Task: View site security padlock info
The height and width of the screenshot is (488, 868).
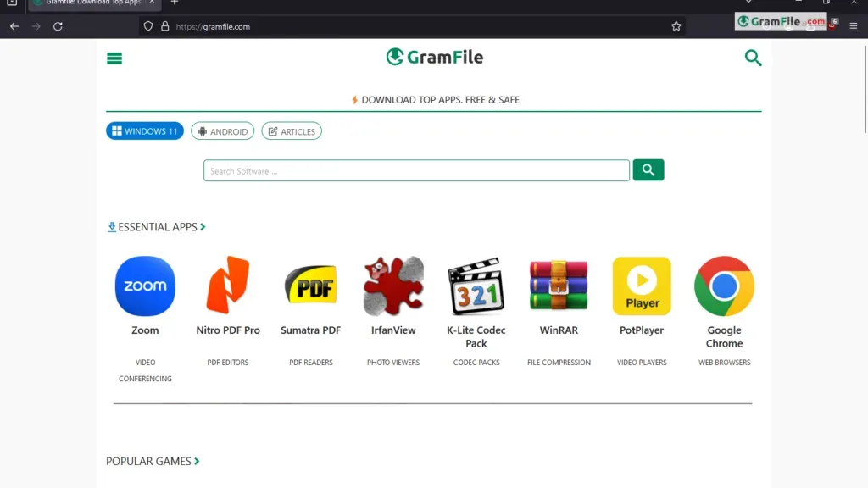Action: pos(164,26)
